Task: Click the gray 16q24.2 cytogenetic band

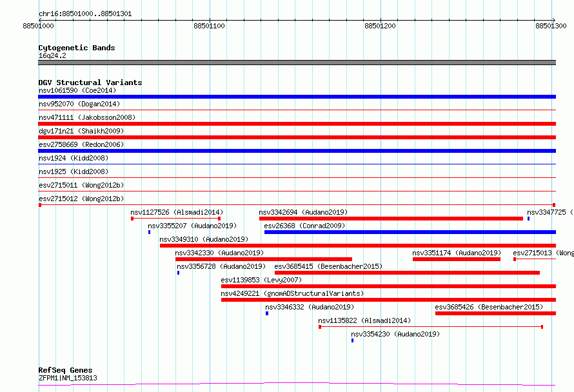Action: coord(297,63)
